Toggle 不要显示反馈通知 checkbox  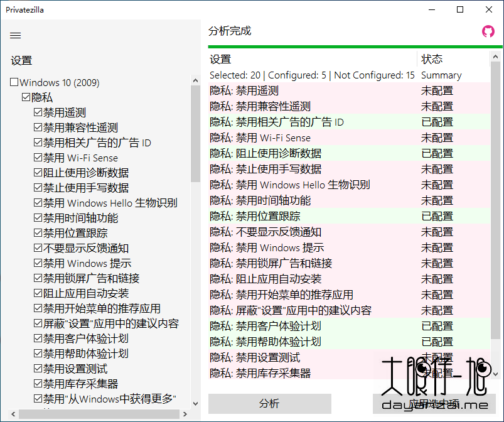[38, 248]
